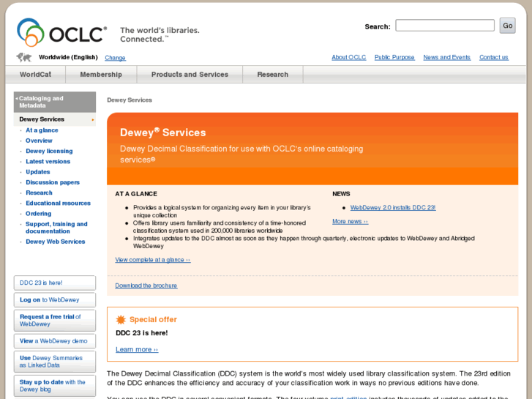Open Updates sidebar link
The image size is (532, 399).
37,172
